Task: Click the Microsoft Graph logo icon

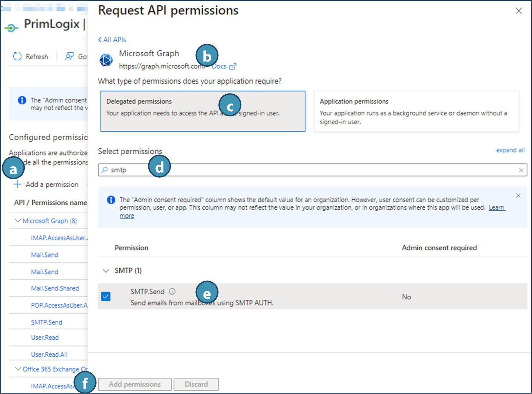Action: [106, 60]
